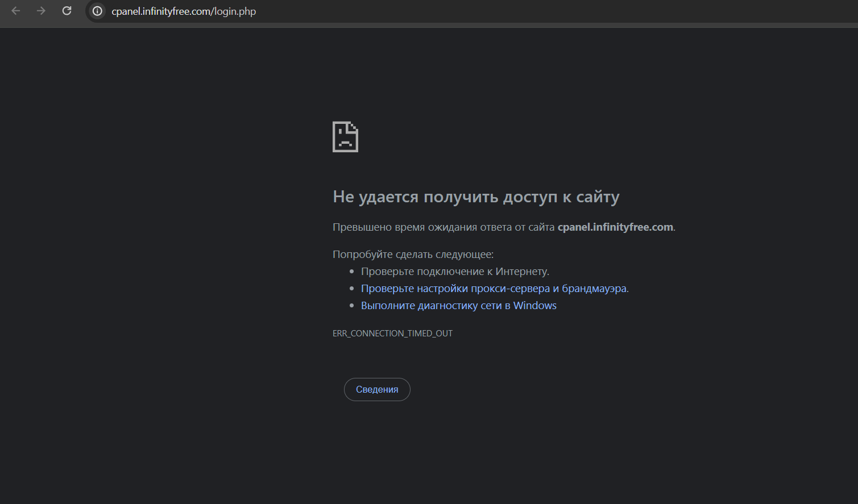Click the heading Не удается получить доступ к сайту

[476, 197]
